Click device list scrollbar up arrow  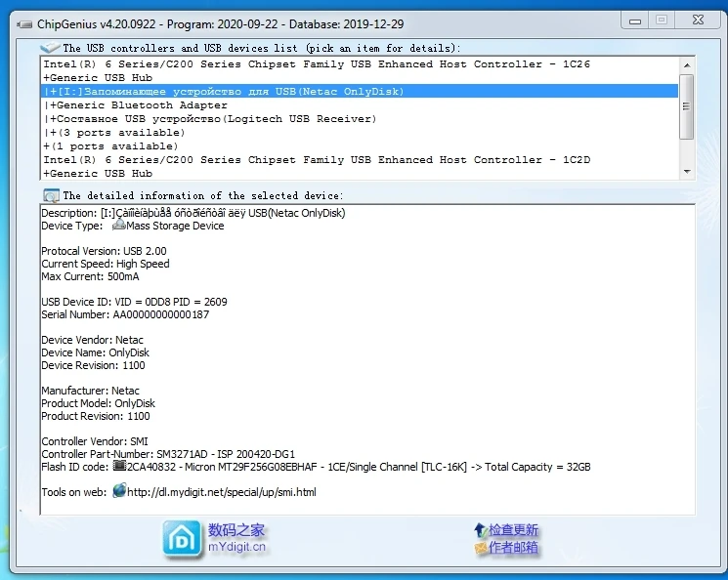(x=687, y=65)
